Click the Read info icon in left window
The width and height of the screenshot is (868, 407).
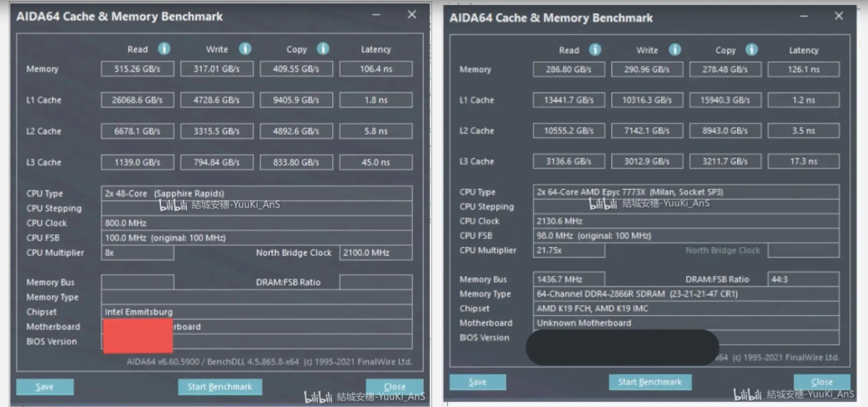point(164,49)
